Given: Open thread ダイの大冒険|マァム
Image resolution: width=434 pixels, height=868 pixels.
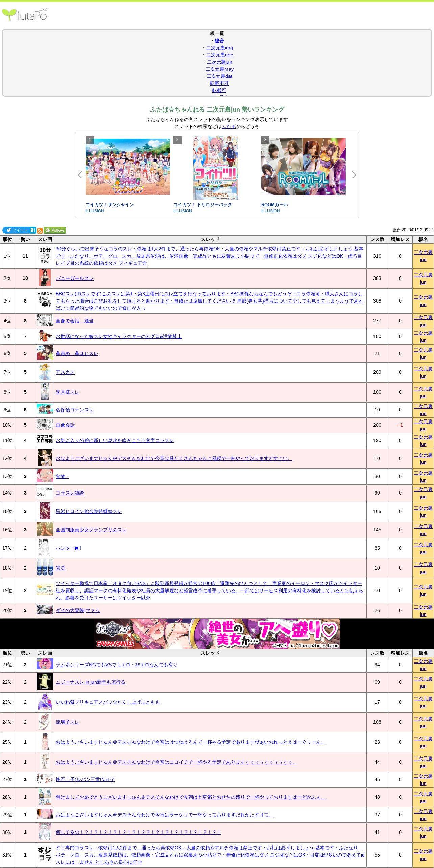Looking at the screenshot, I should [x=77, y=610].
